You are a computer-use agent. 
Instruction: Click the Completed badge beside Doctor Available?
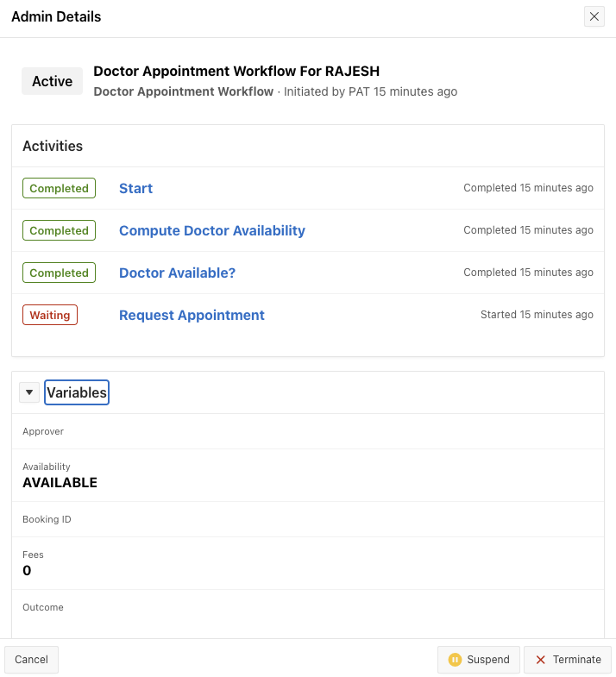click(x=59, y=273)
